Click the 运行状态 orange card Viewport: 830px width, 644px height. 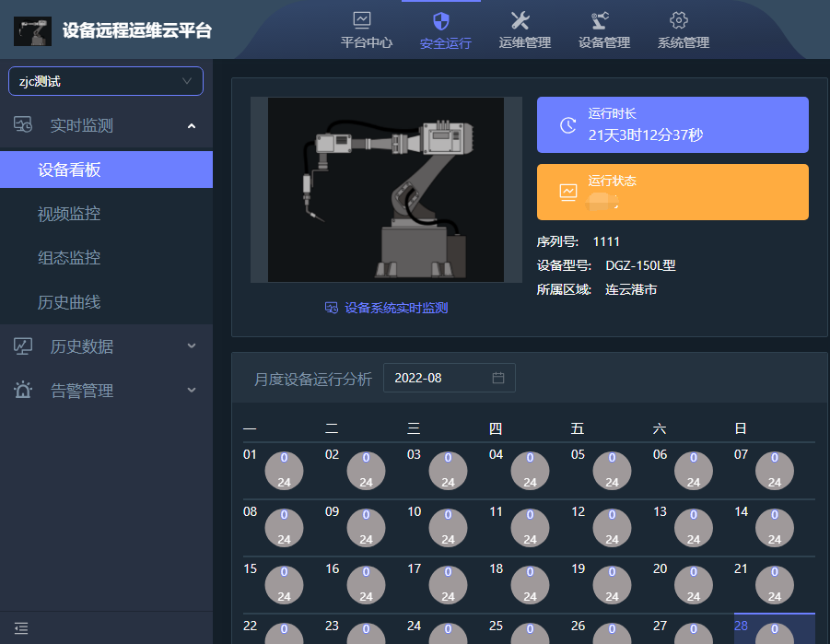click(672, 192)
